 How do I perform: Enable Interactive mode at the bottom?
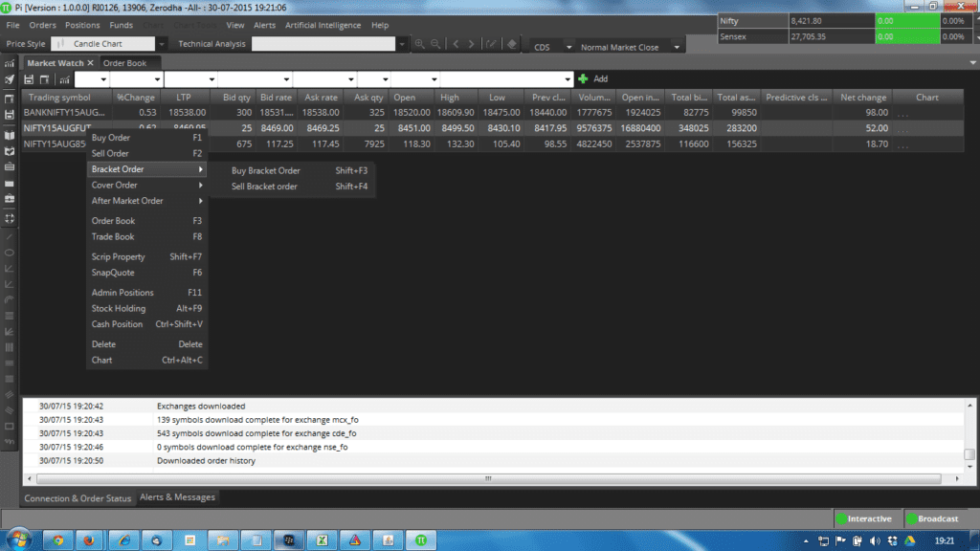pos(867,518)
